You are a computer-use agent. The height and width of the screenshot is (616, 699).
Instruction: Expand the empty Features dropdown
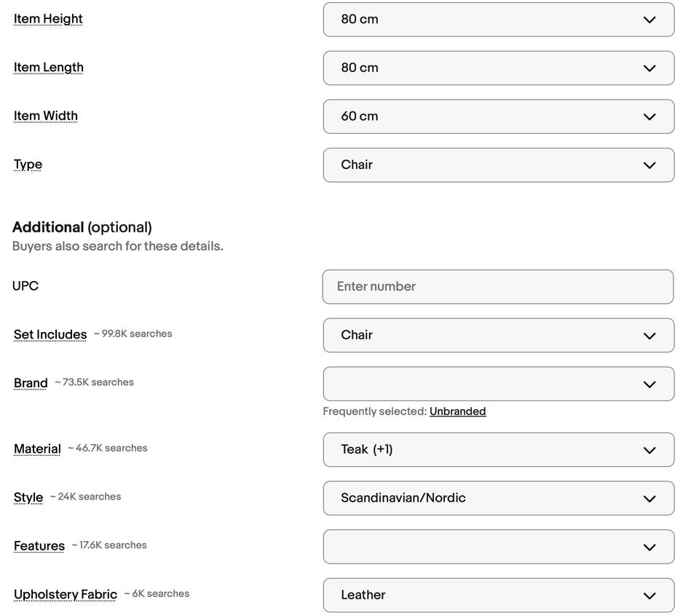click(x=498, y=547)
